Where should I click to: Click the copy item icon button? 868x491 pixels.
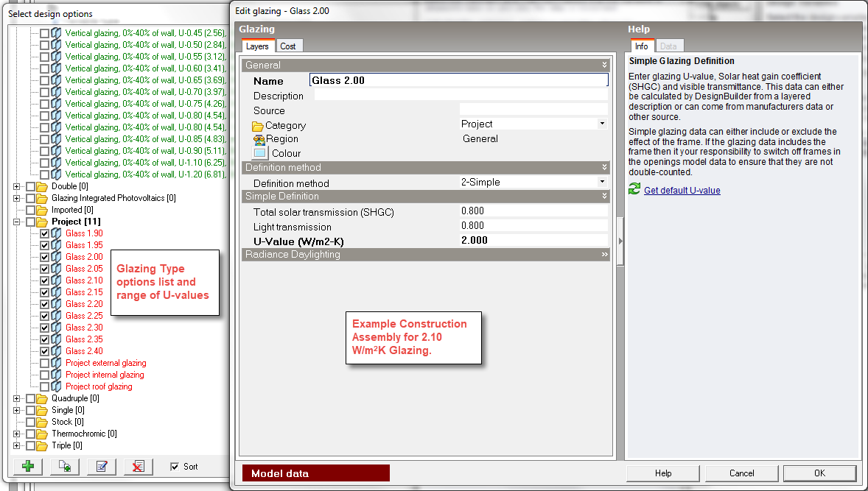(65, 466)
